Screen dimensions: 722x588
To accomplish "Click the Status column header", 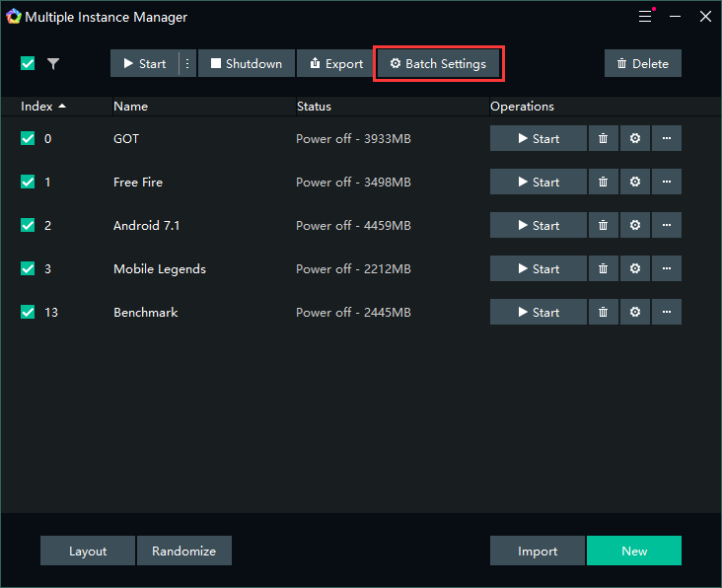I will coord(314,107).
